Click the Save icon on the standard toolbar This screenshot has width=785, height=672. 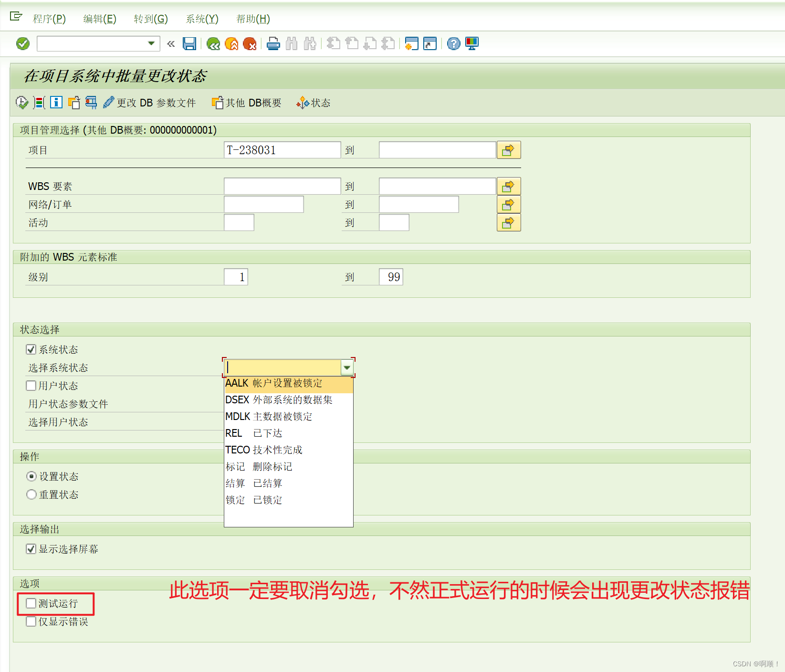(189, 43)
